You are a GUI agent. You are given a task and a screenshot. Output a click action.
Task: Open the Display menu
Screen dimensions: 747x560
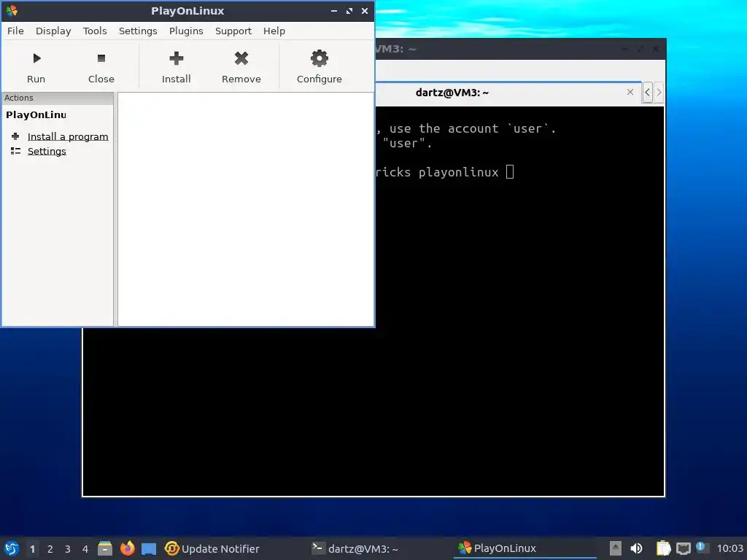[x=53, y=31]
